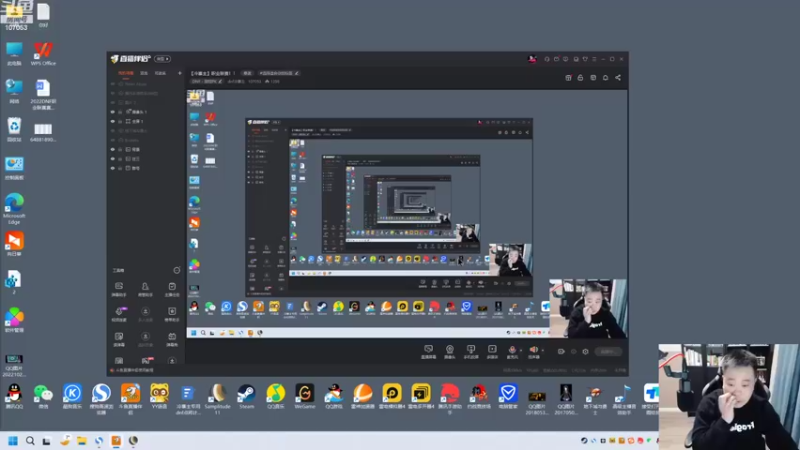Click the notification bell icon above preview
Image resolution: width=800 pixels, height=450 pixels.
click(606, 78)
